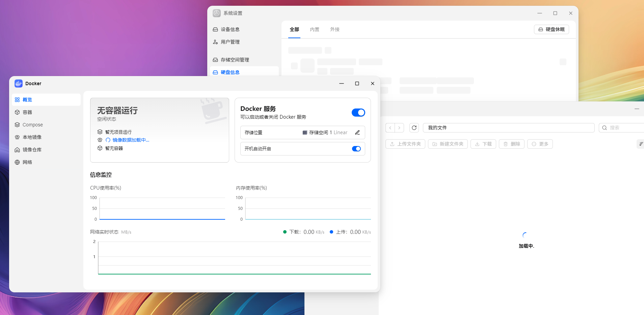
Task: Toggle the Docker 服务 main switch
Action: click(x=358, y=113)
